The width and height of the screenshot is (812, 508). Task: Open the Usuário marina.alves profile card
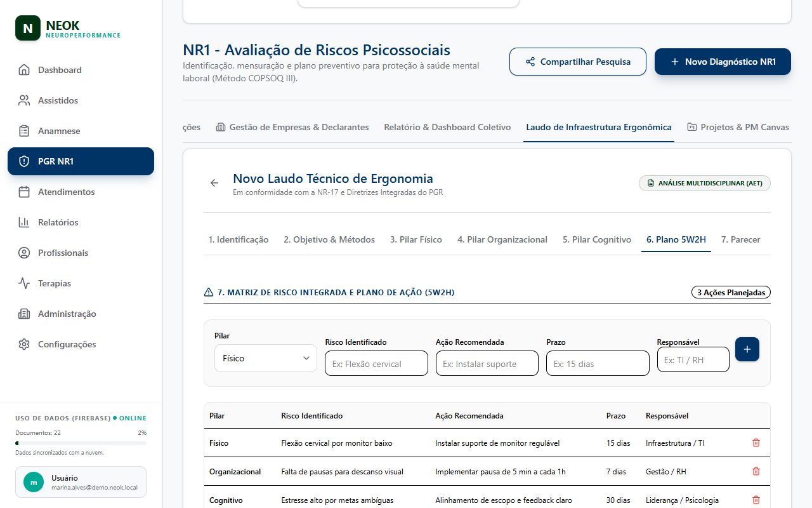pyautogui.click(x=81, y=482)
